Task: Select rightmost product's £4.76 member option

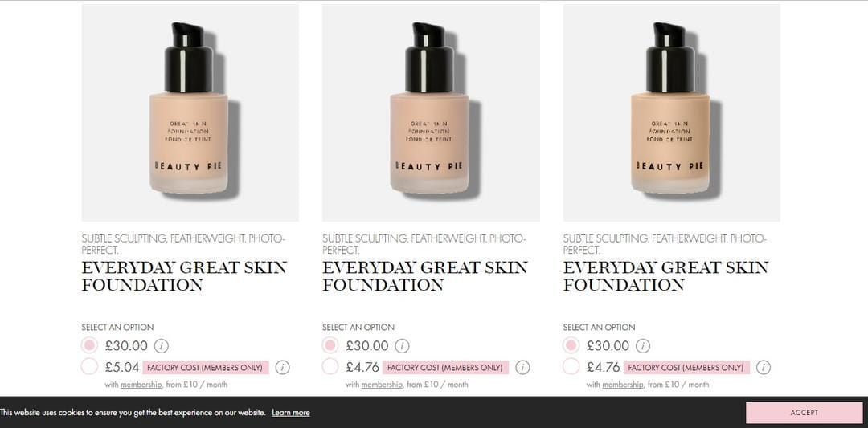Action: (x=571, y=367)
